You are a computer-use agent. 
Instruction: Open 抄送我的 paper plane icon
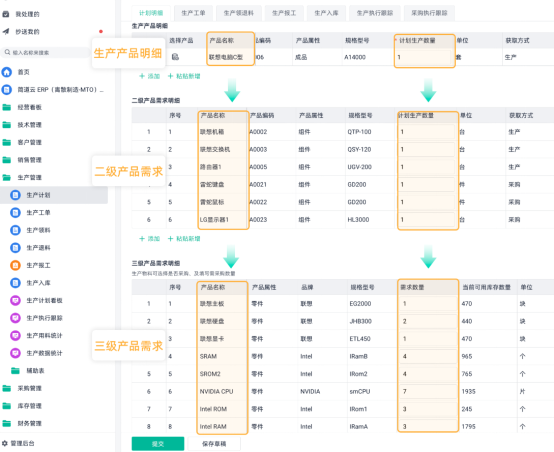6,31
